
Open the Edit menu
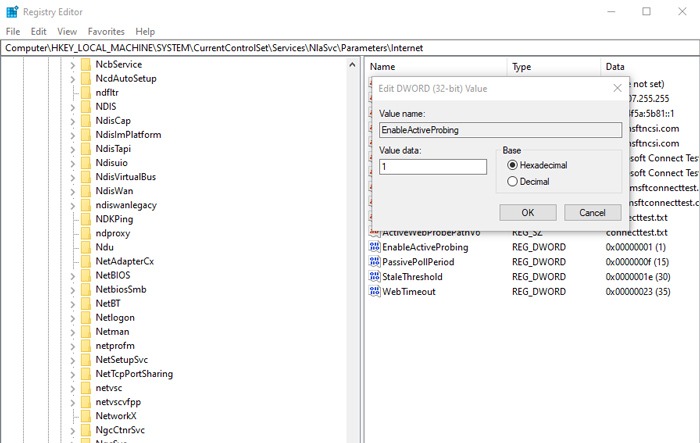point(38,31)
